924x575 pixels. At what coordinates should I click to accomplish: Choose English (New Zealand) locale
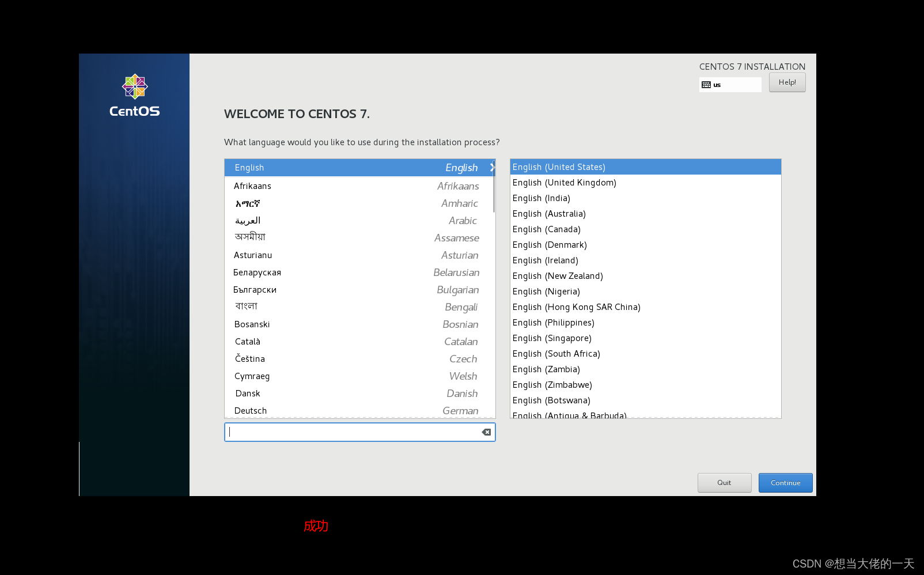pos(645,276)
